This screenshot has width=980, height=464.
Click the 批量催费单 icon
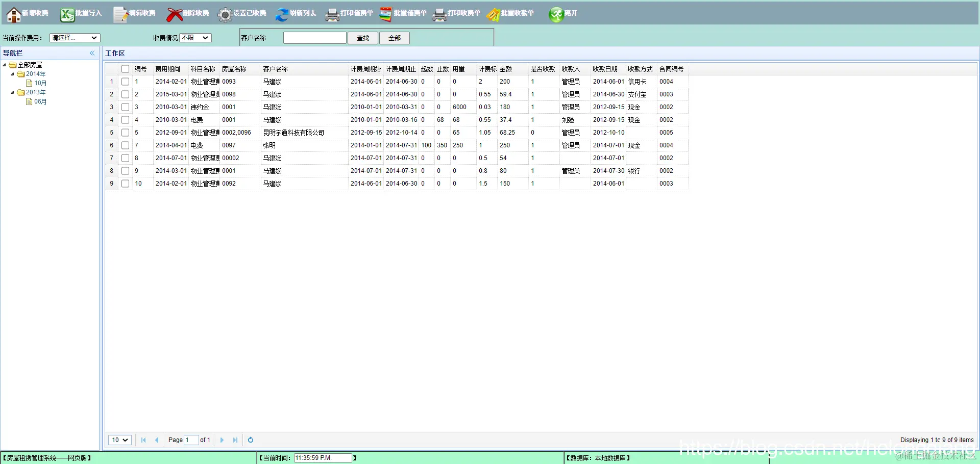click(x=386, y=15)
